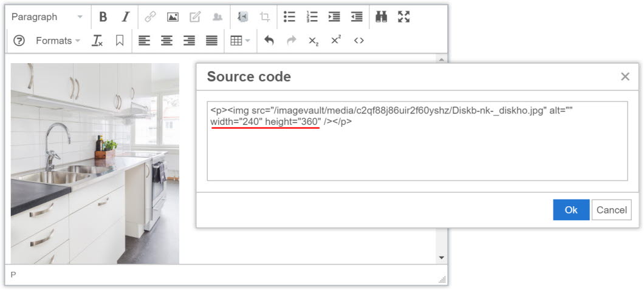This screenshot has height=290, width=644.
Task: Insert a numbered list
Action: (x=312, y=17)
